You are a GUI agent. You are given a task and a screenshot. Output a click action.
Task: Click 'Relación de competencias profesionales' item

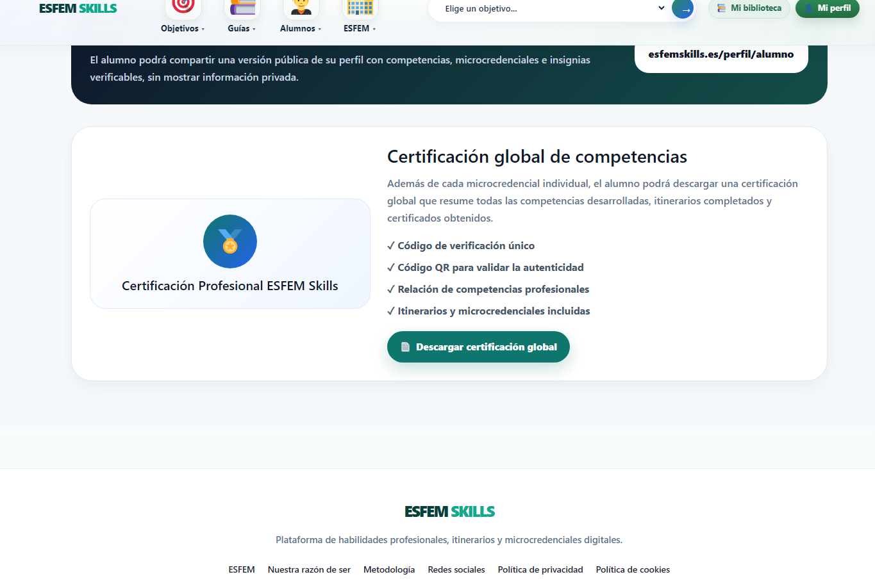pos(488,290)
